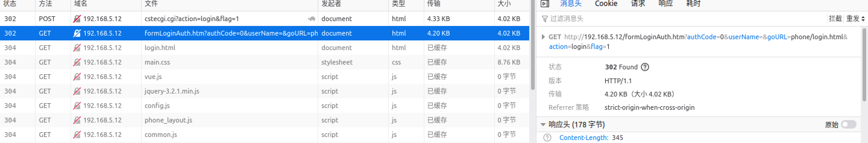Select the login.html request row
The width and height of the screenshot is (868, 143).
click(265, 48)
